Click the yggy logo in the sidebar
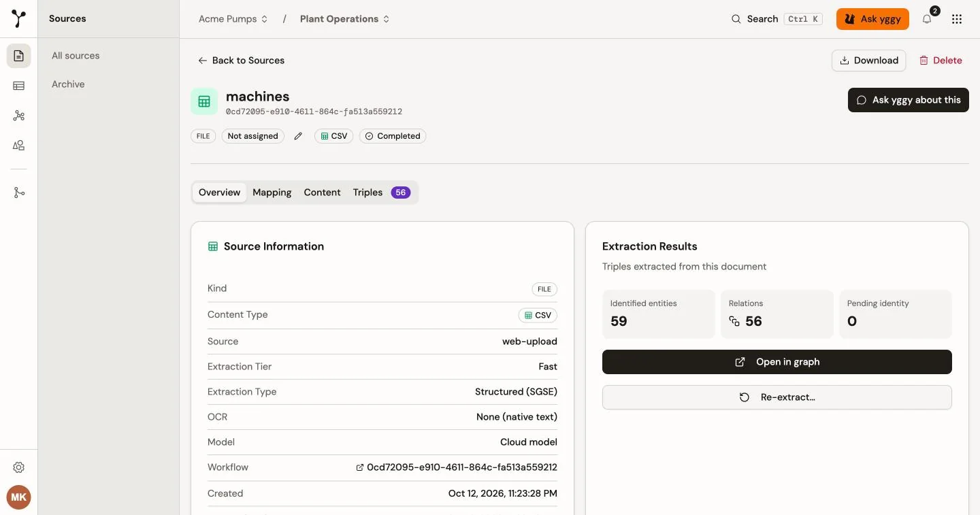 [19, 19]
